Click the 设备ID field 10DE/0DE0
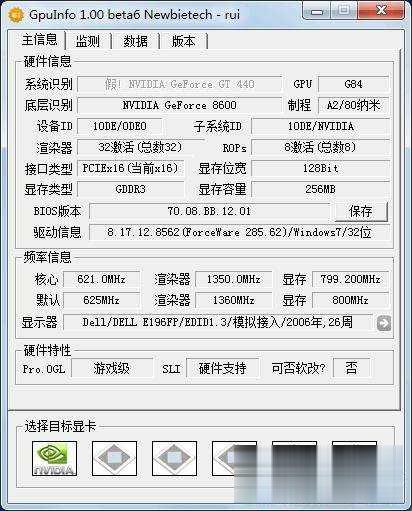 120,126
